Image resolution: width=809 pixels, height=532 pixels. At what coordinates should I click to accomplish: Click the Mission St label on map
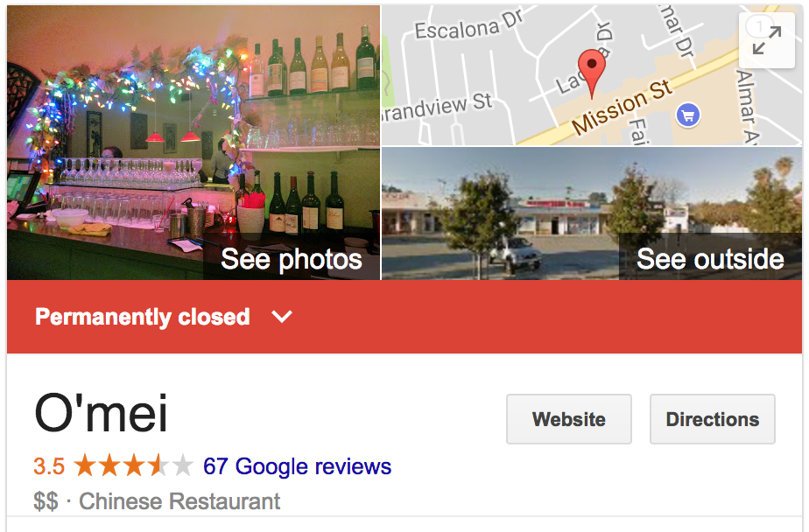(623, 108)
